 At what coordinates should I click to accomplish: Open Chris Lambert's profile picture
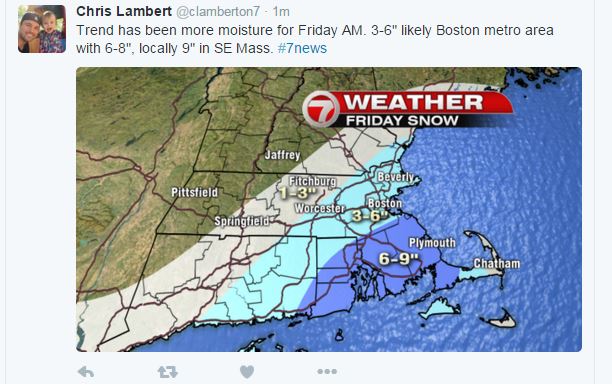tap(42, 29)
